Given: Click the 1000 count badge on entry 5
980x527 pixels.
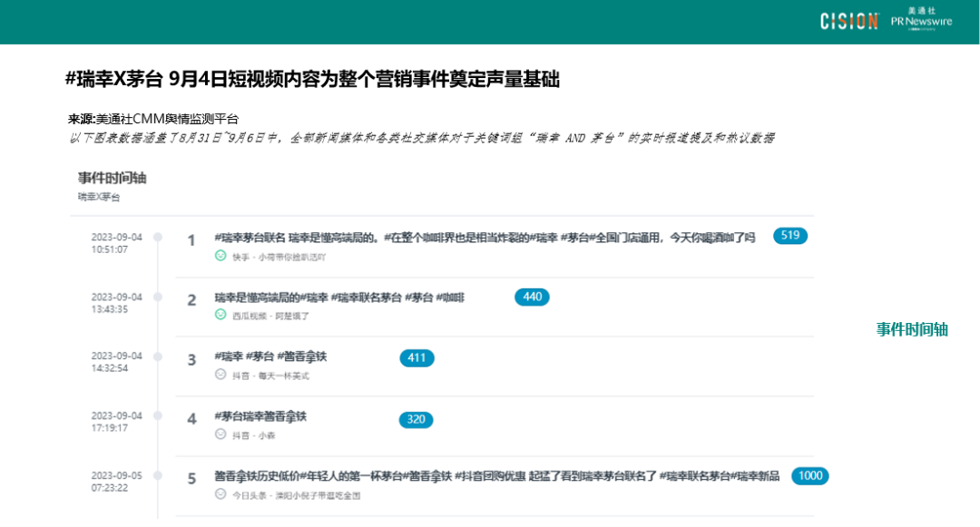Looking at the screenshot, I should pyautogui.click(x=808, y=475).
